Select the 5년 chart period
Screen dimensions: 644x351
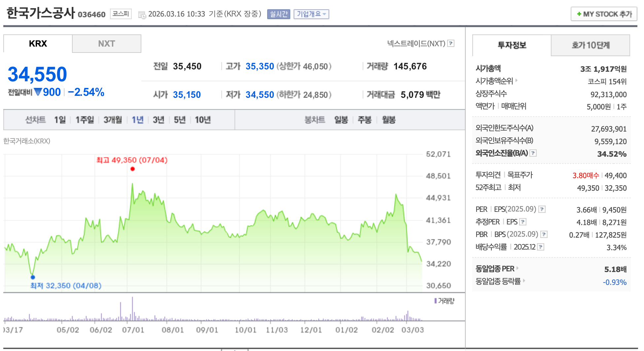(x=180, y=120)
